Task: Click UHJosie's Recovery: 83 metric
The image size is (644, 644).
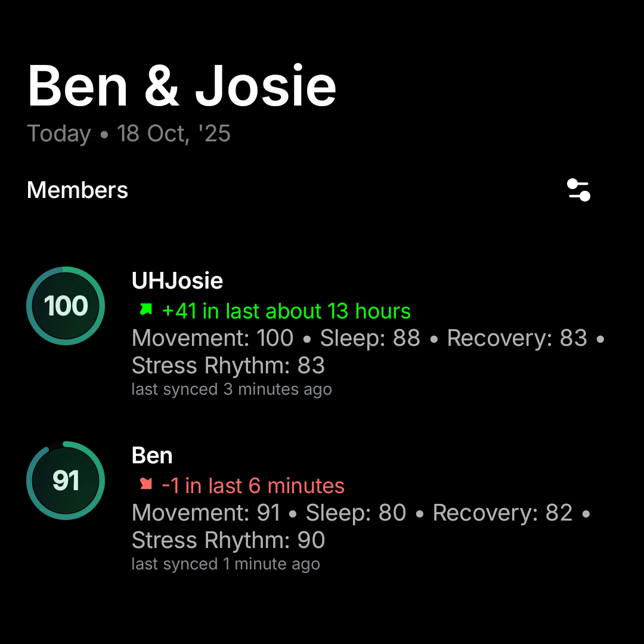Action: [x=517, y=338]
